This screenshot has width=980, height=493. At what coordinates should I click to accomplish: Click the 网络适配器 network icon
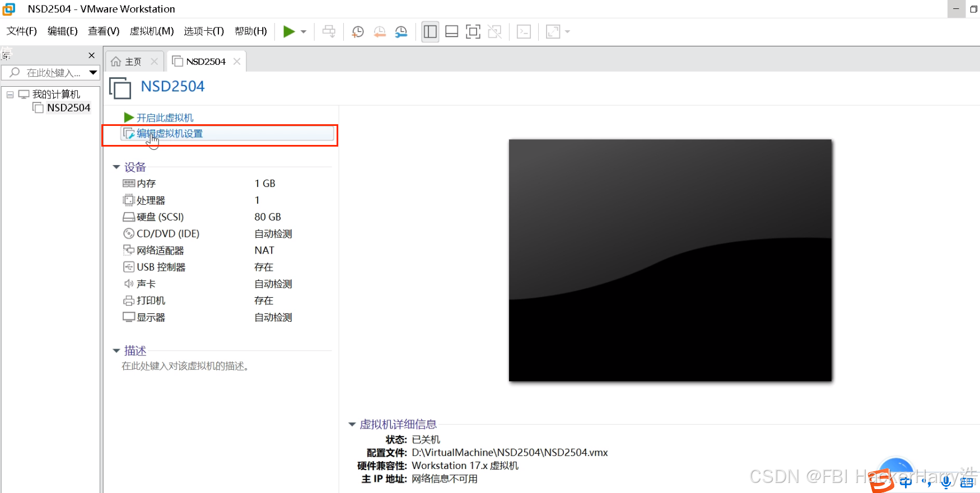129,250
